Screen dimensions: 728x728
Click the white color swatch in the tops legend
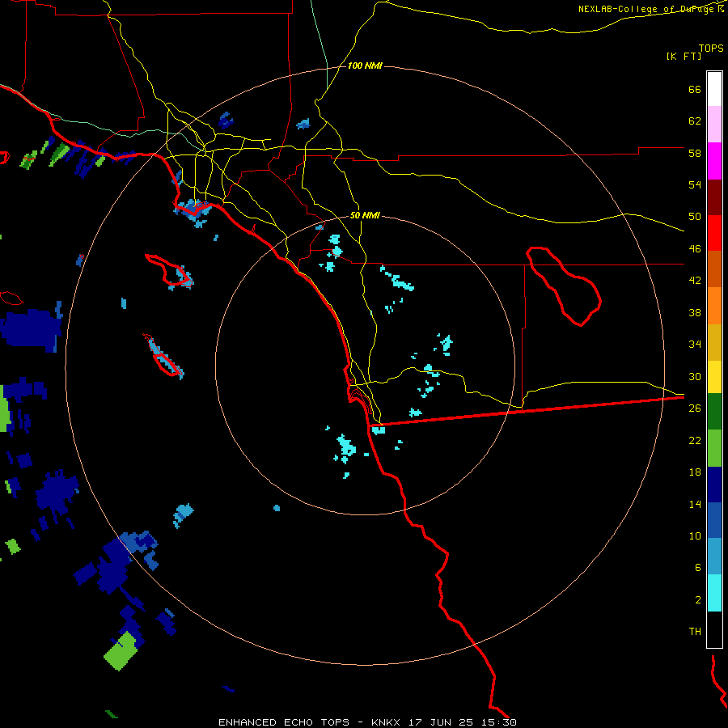[x=714, y=89]
